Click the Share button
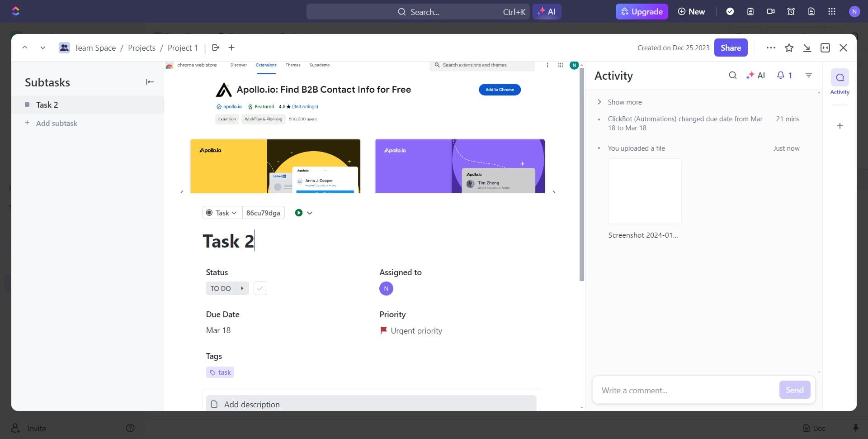 pos(731,48)
